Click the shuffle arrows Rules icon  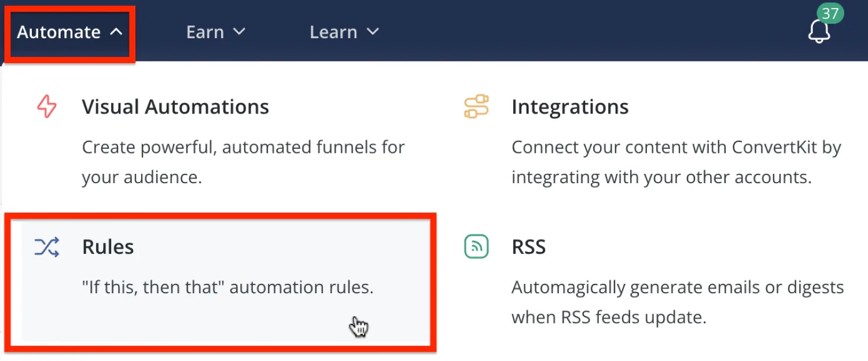[x=47, y=247]
